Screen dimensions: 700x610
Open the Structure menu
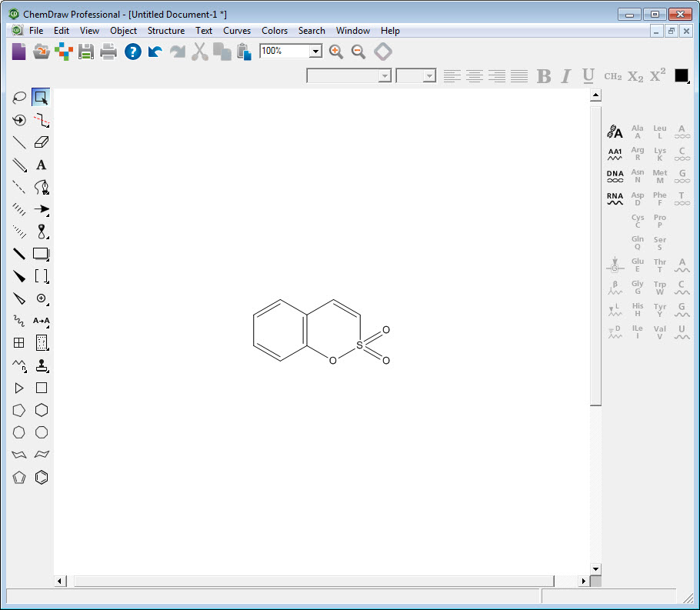[x=166, y=31]
